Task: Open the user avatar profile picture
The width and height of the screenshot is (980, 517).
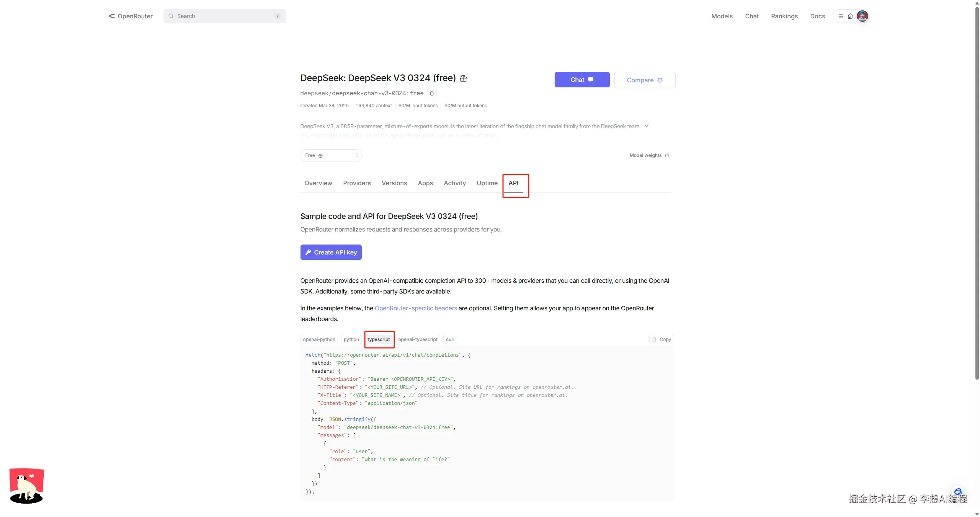Action: click(x=862, y=16)
